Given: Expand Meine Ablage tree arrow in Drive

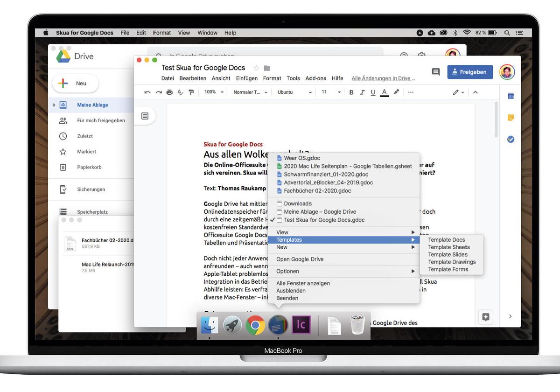Looking at the screenshot, I should point(55,105).
